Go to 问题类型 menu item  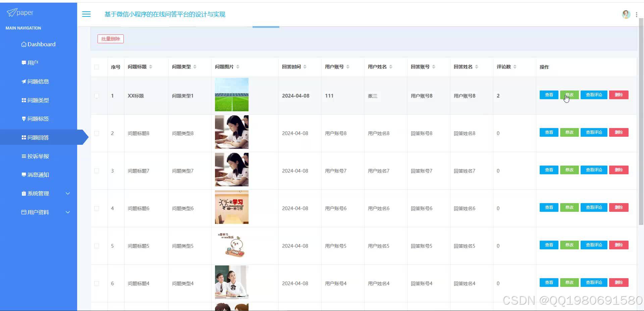39,100
